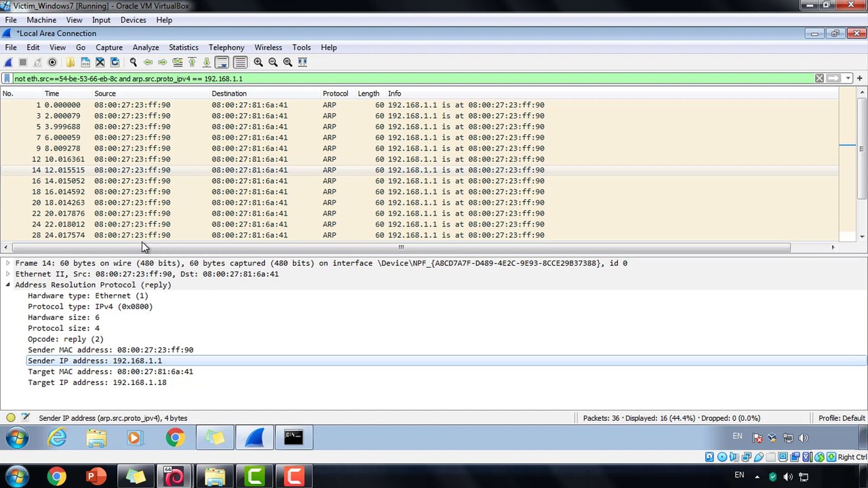Zoom in the main window text

(x=258, y=62)
